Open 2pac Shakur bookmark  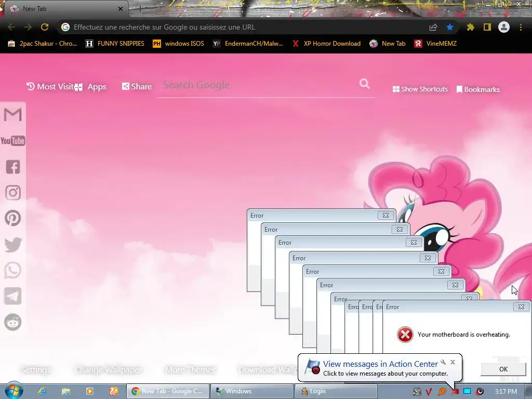[x=43, y=44]
